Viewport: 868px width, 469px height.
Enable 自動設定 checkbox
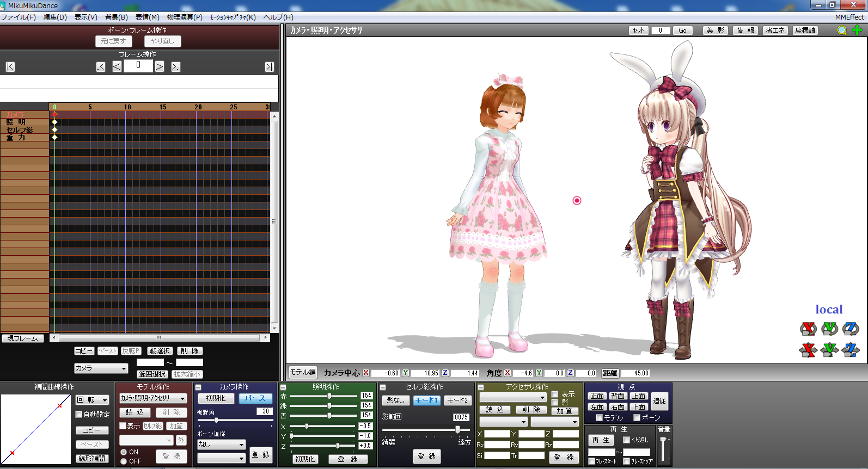coord(79,415)
